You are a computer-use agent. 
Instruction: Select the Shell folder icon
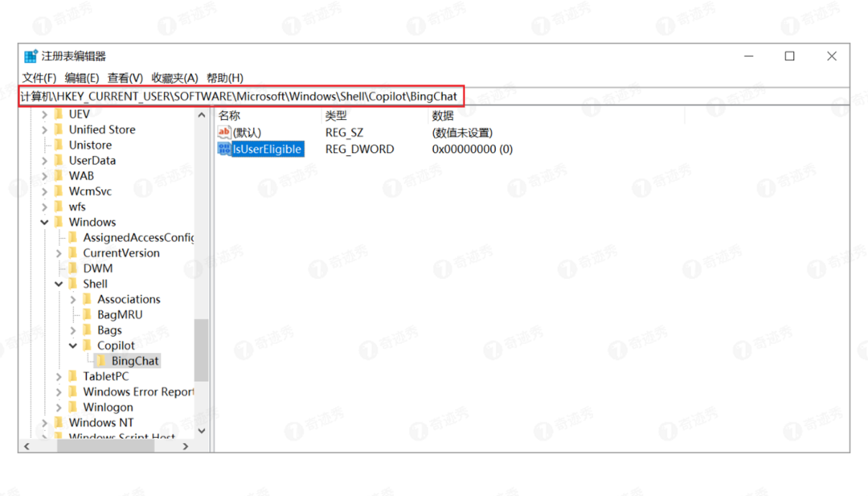[73, 284]
